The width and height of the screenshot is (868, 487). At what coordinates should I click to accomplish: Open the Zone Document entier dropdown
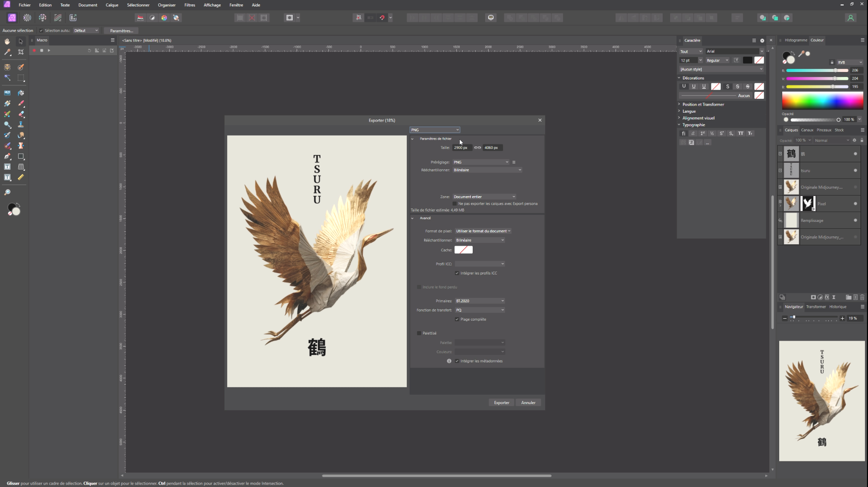(484, 197)
